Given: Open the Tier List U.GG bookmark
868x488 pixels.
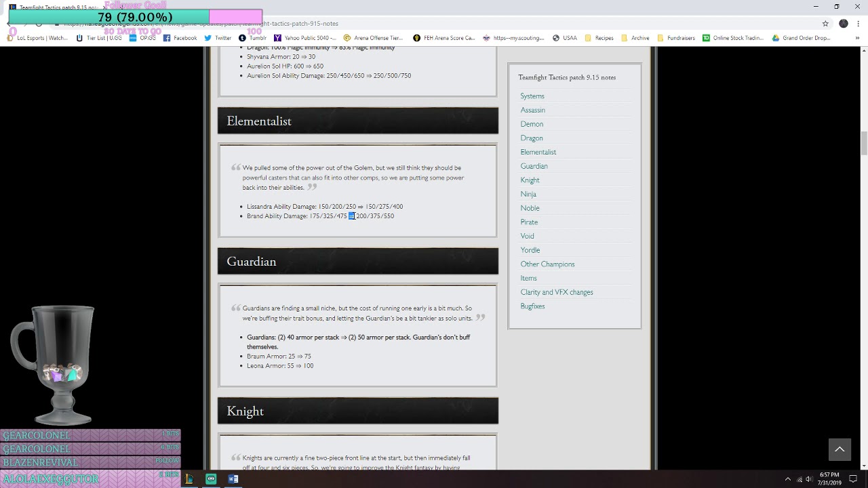Looking at the screenshot, I should click(99, 38).
